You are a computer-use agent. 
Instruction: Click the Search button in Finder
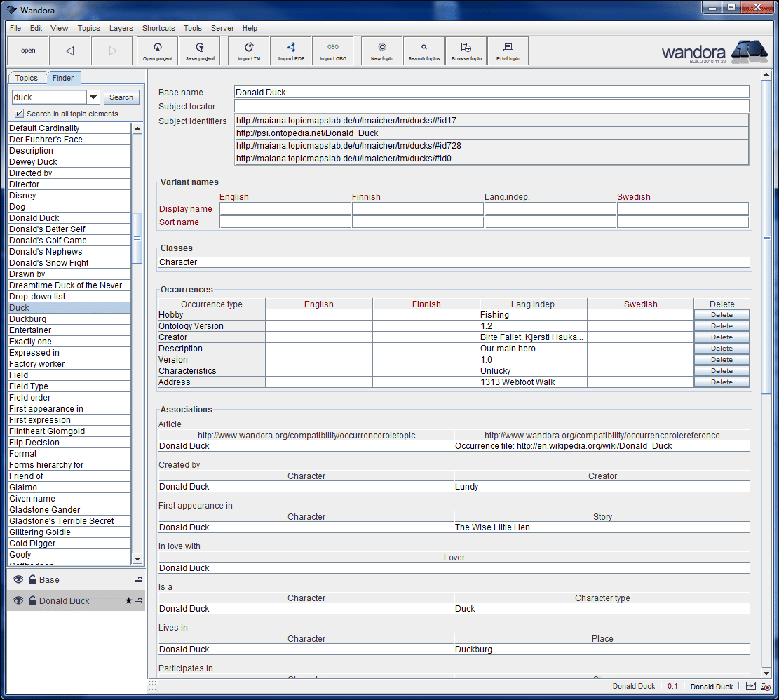pyautogui.click(x=121, y=97)
